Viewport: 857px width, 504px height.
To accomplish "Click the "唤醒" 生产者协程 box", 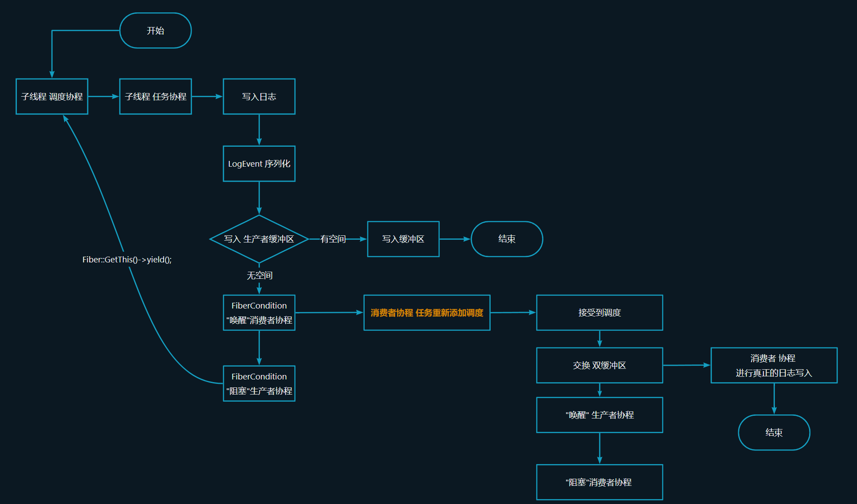I will click(x=599, y=415).
